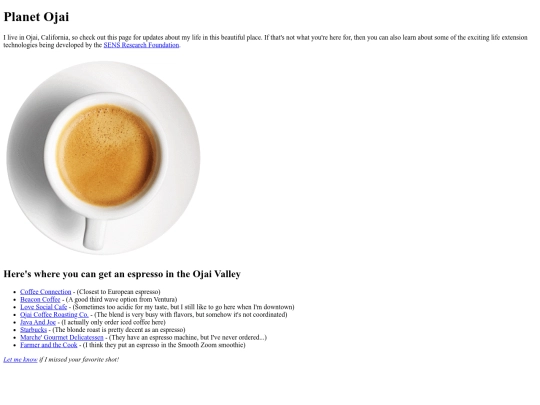The image size is (540, 405).
Task: Open the Love Social Cafe link
Action: pos(44,307)
